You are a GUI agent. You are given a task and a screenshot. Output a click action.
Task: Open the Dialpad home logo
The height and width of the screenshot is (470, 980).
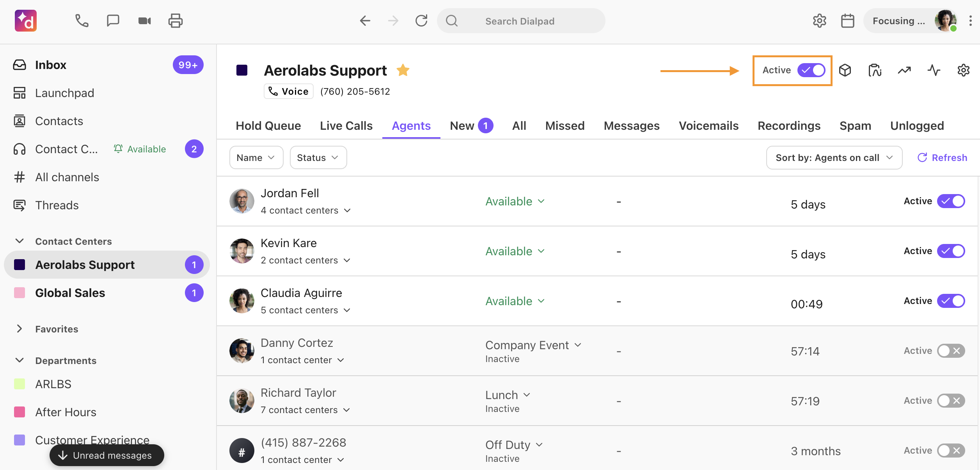26,21
